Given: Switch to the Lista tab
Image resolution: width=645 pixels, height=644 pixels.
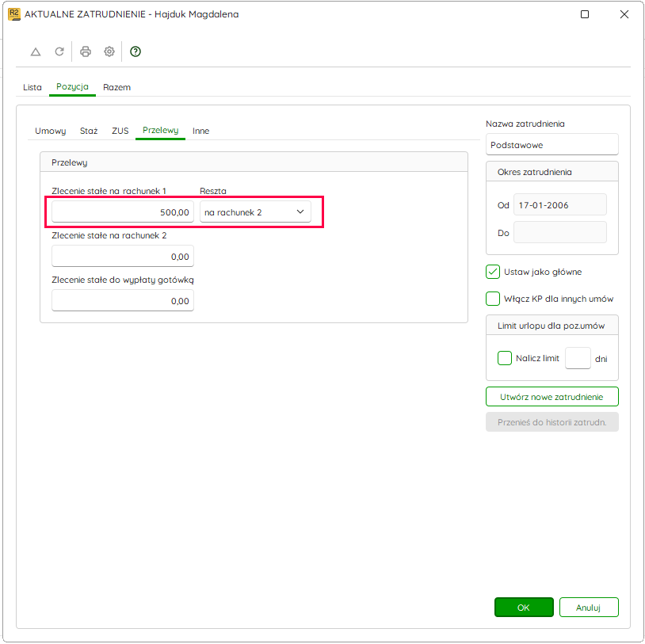Looking at the screenshot, I should click(32, 87).
